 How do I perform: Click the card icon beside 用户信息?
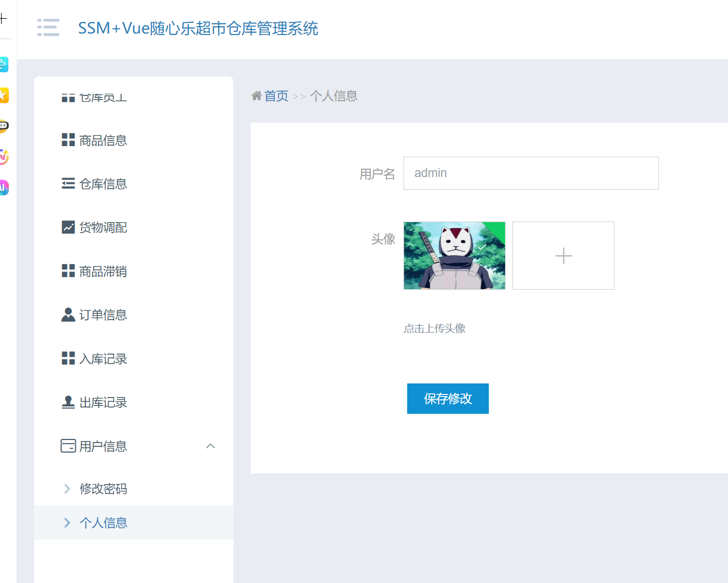[68, 446]
